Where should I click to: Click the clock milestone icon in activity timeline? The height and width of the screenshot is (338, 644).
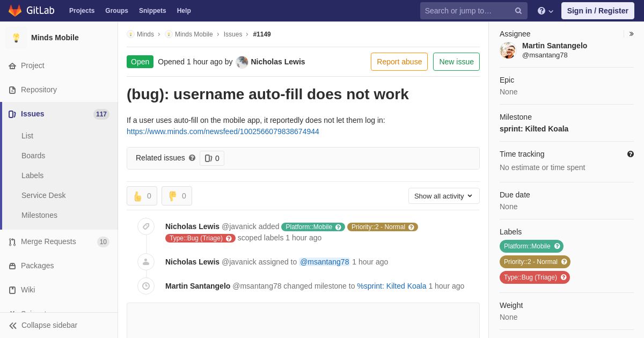coord(146,286)
